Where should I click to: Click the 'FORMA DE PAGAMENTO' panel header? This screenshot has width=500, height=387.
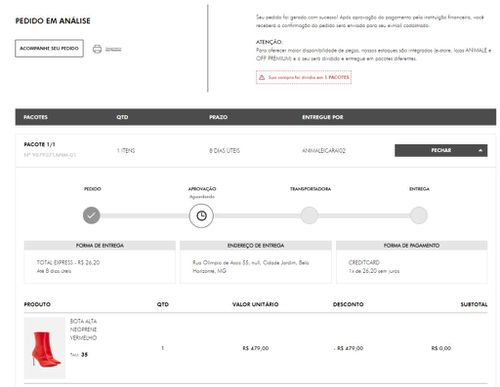click(x=412, y=245)
